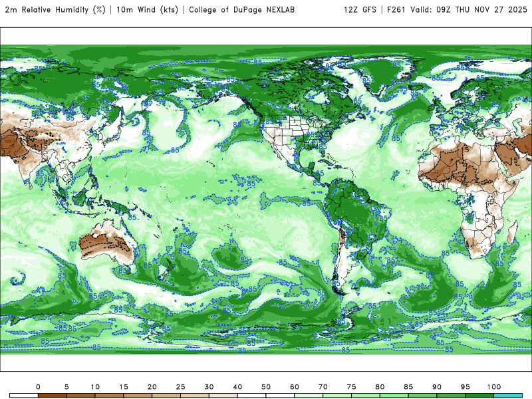The height and width of the screenshot is (399, 532).
Task: Click the legend label "30"
Action: point(209,387)
